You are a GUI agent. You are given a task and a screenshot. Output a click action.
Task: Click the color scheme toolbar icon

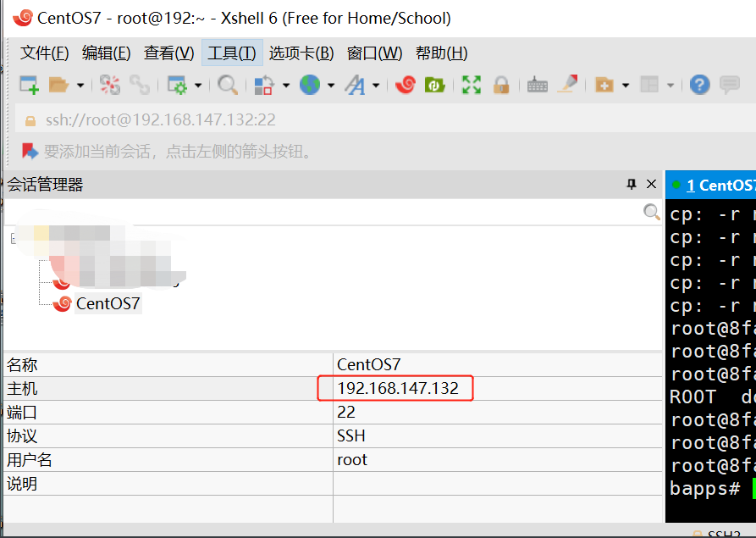(264, 85)
